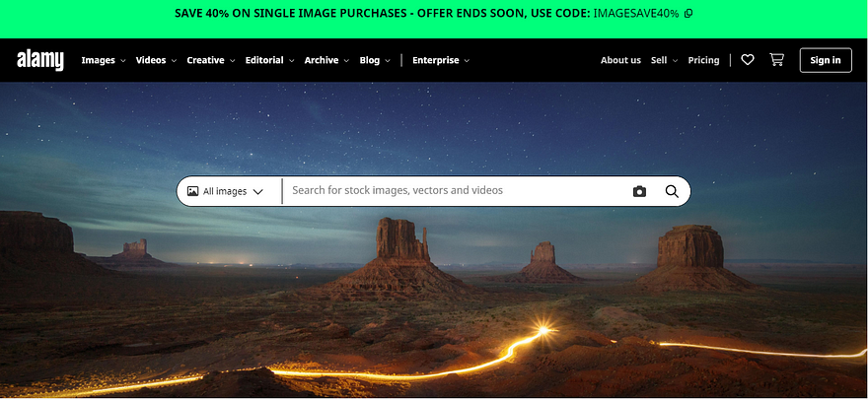Click the IMAGESAVE40% code text
Screen dimensions: 868x400
point(636,13)
